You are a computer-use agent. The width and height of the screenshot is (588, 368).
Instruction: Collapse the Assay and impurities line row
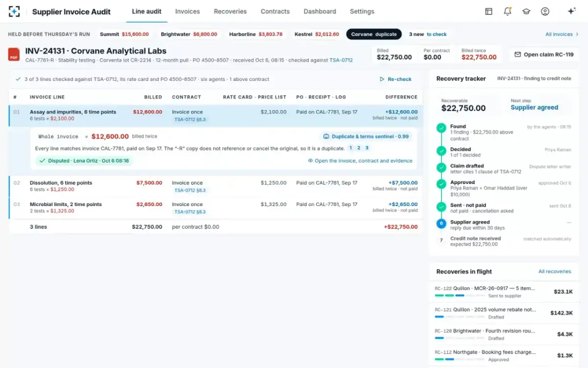point(216,115)
